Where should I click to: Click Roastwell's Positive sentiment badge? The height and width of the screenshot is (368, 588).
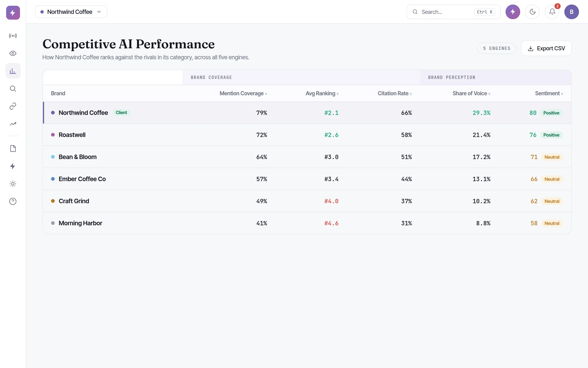(551, 135)
